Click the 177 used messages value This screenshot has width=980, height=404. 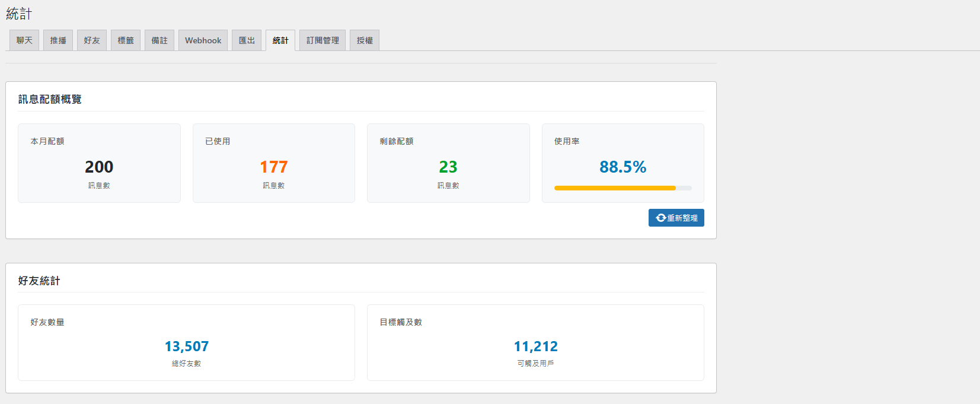274,167
